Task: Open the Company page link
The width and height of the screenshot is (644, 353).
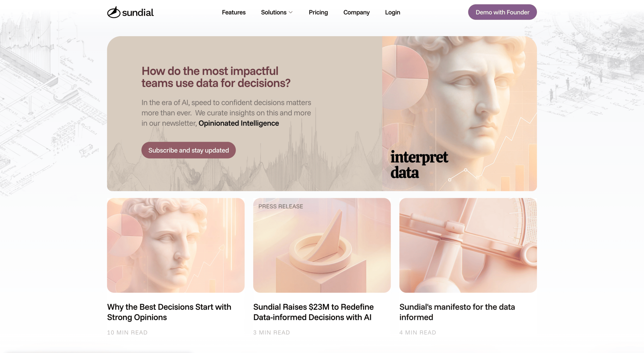Action: pyautogui.click(x=357, y=12)
